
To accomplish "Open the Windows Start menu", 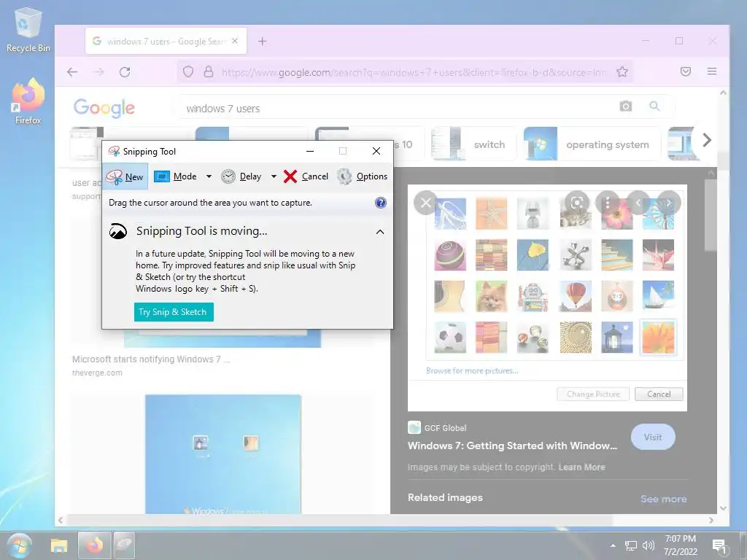I will pos(20,545).
